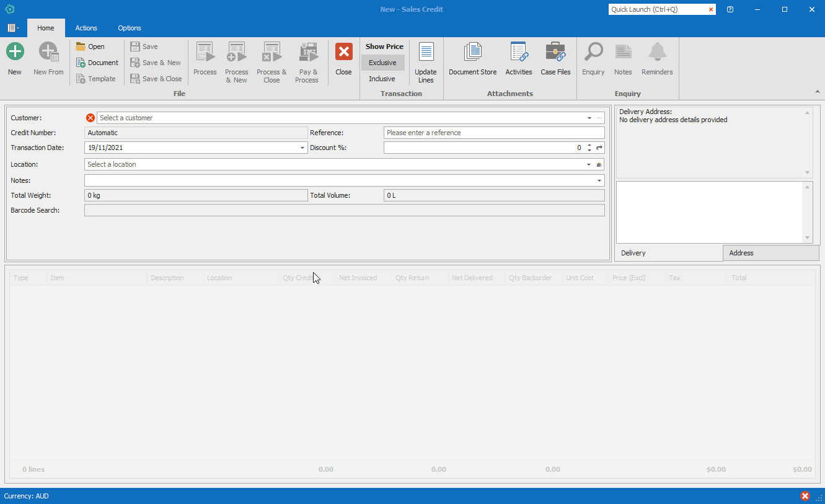Click the help icon in title bar
Viewport: 825px width, 504px height.
[730, 9]
